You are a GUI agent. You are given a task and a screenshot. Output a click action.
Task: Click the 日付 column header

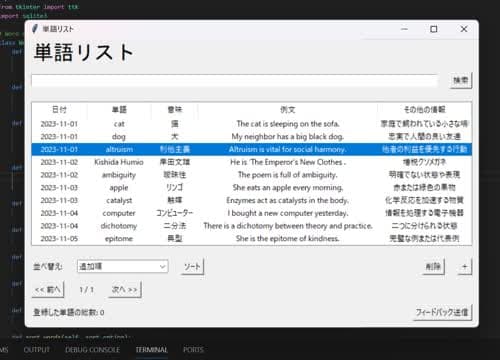click(x=59, y=109)
